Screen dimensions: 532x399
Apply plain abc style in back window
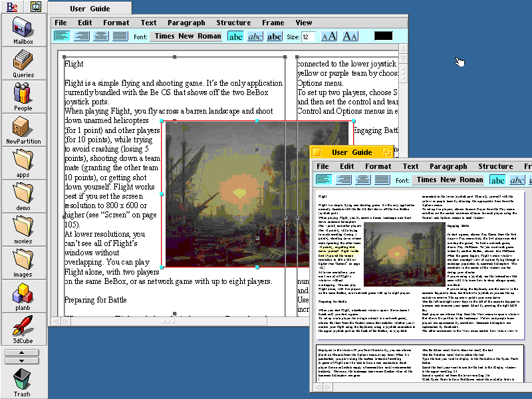[235, 37]
